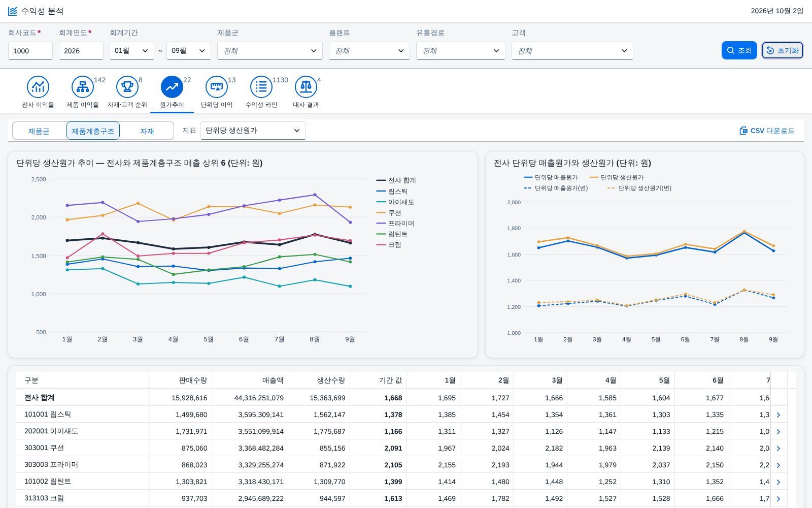Screen dimensions: 812x508
Task: Open the 대사 결과 scales icon
Action: coord(306,87)
